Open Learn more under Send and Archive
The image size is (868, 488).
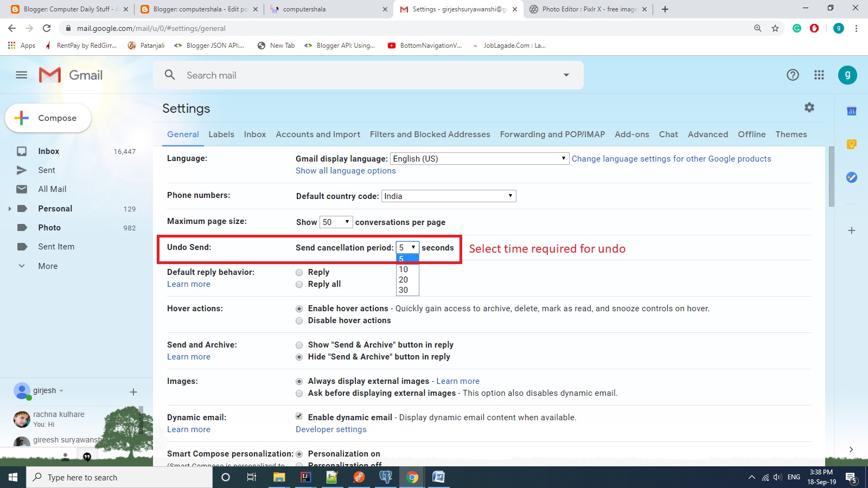(189, 357)
